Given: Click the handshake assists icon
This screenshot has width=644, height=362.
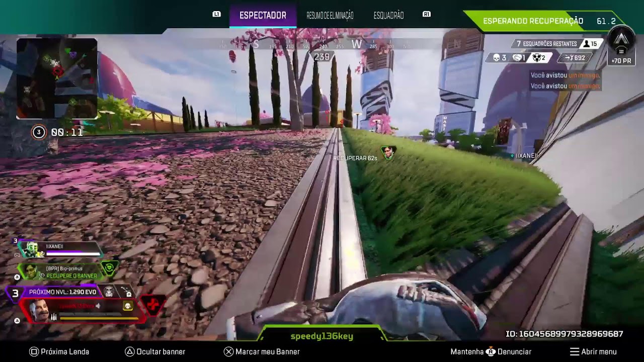Looking at the screenshot, I should click(x=516, y=58).
